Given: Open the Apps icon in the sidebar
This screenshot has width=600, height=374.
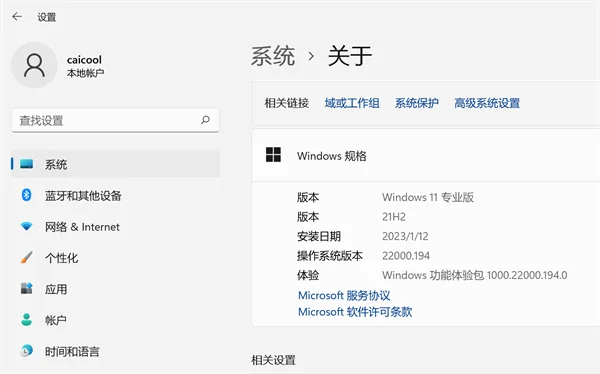Looking at the screenshot, I should click(x=26, y=288).
